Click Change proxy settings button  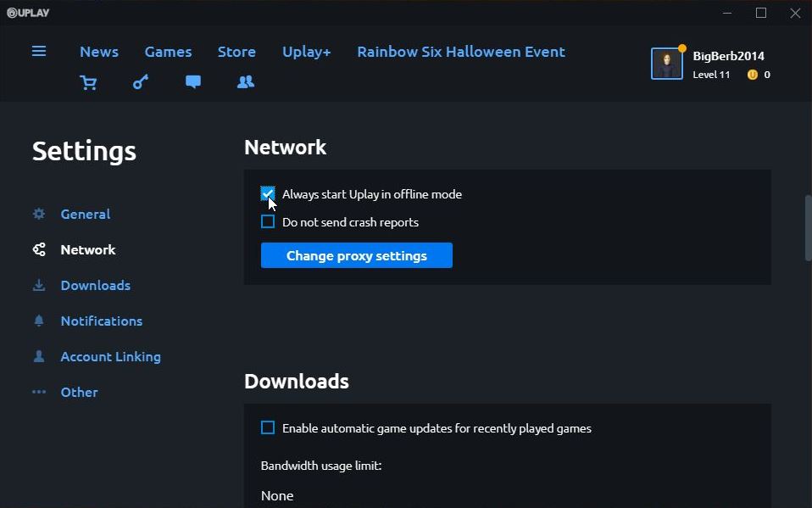(x=357, y=255)
